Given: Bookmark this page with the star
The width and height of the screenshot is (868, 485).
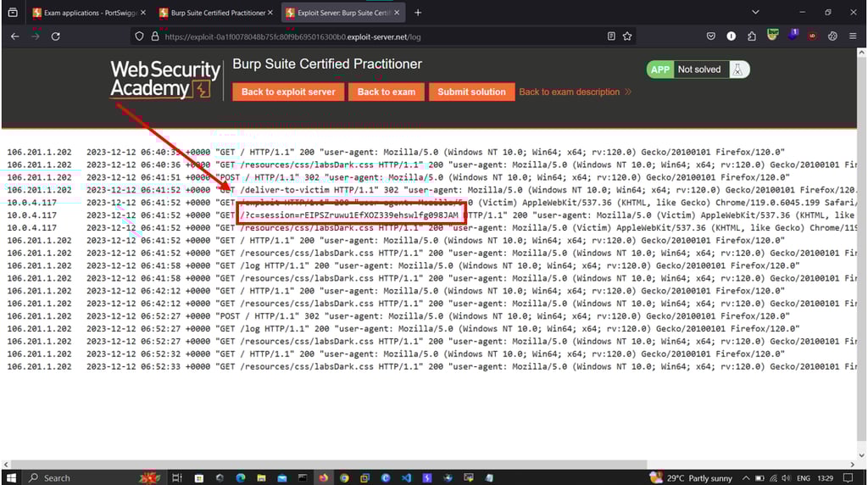Looking at the screenshot, I should pos(627,36).
